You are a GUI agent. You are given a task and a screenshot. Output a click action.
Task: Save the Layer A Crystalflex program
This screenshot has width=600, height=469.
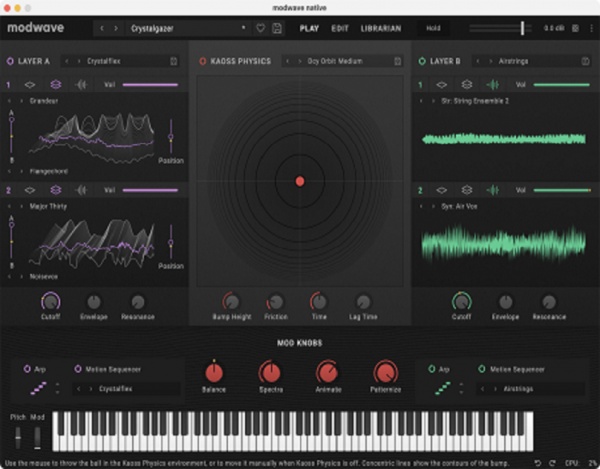tap(174, 61)
